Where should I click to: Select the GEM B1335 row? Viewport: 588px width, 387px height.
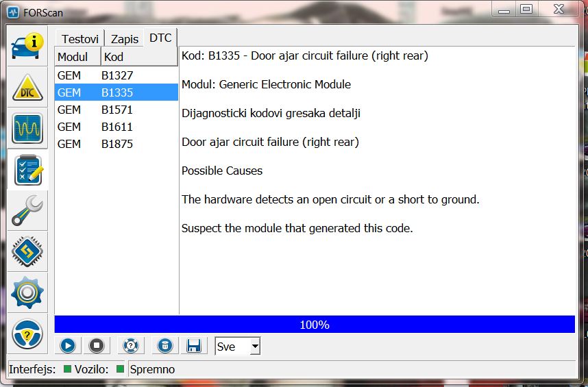[x=117, y=92]
